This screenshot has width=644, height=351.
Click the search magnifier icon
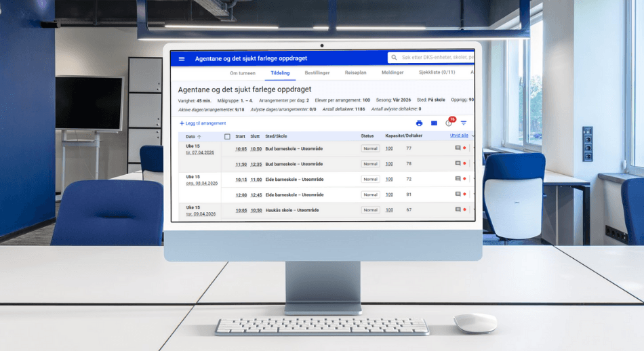(394, 58)
